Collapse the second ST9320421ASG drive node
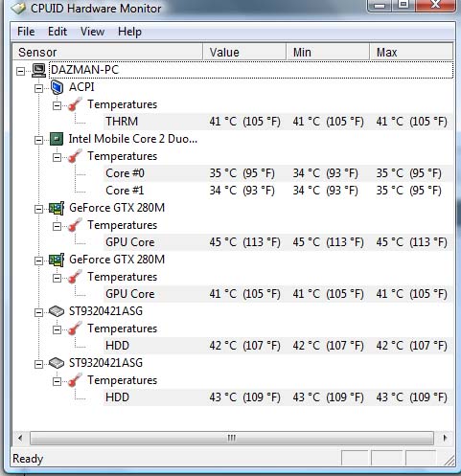461x476 pixels. 38,364
